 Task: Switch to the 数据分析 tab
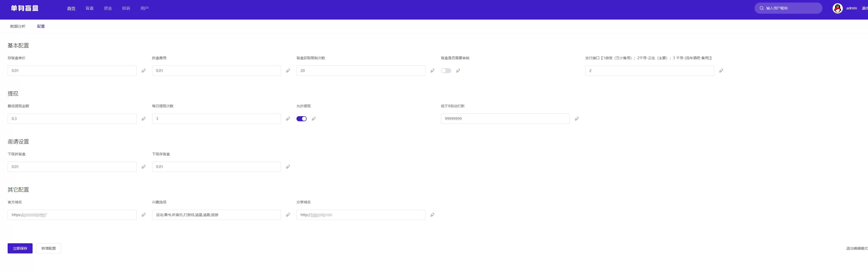pyautogui.click(x=18, y=26)
